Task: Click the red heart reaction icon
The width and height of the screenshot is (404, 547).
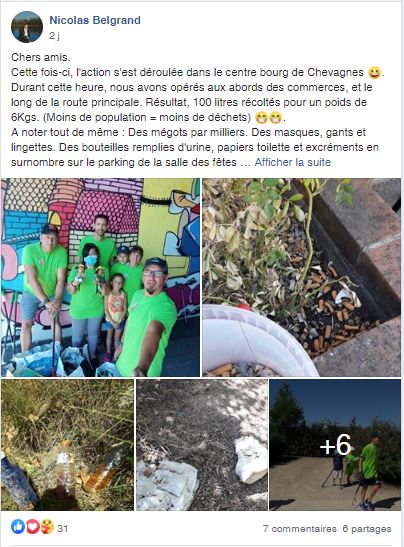Action: (x=32, y=526)
